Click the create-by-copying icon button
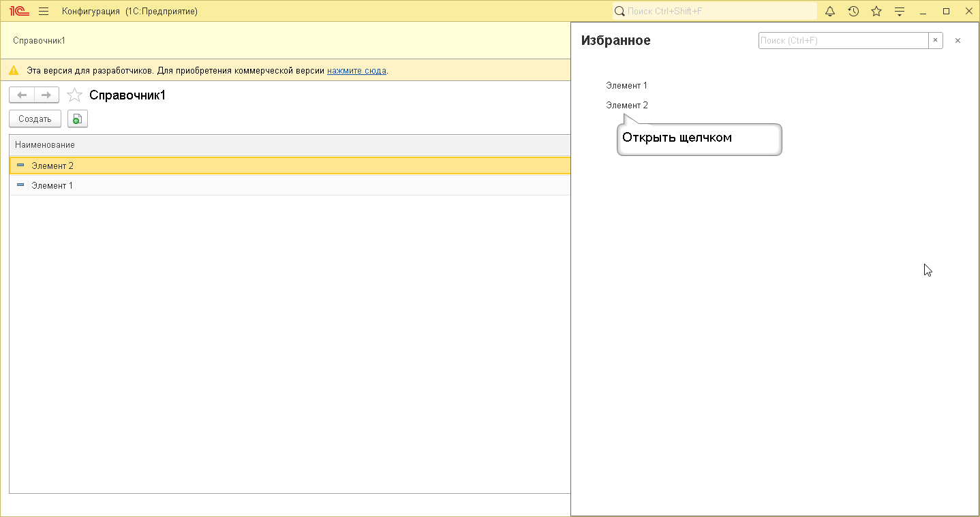980x517 pixels. pyautogui.click(x=78, y=119)
